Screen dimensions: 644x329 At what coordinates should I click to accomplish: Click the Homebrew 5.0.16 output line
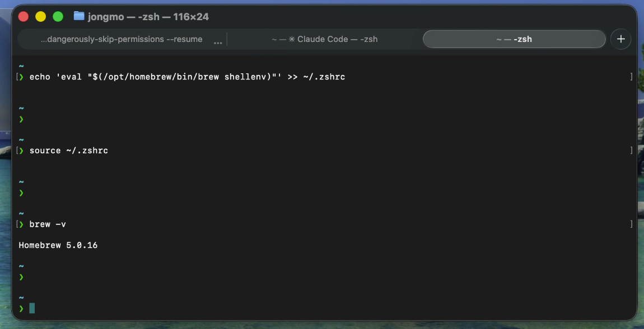pos(58,245)
